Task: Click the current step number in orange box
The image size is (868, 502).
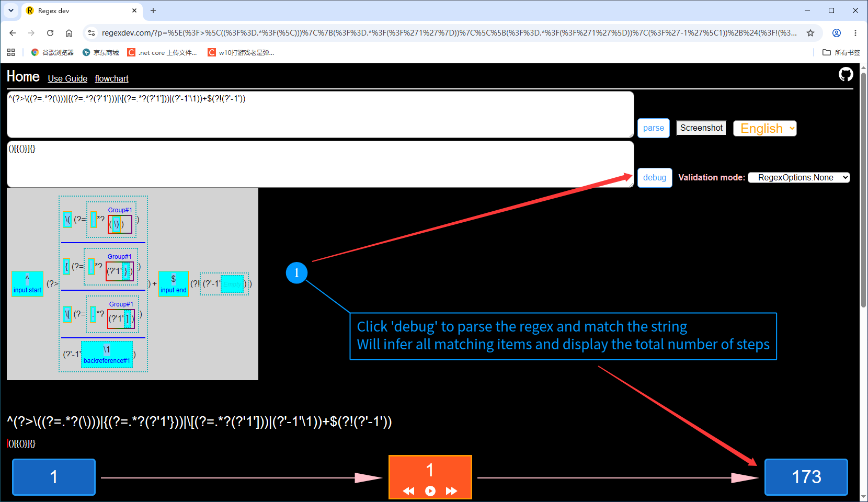Action: point(430,470)
